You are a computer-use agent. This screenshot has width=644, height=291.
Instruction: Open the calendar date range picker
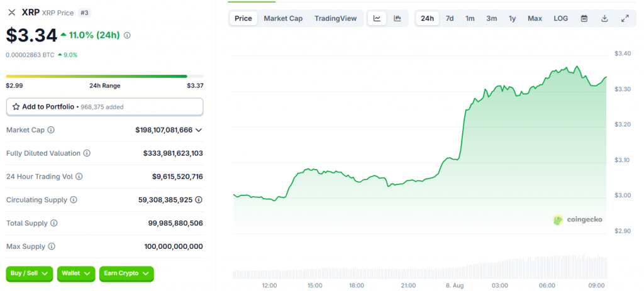point(584,18)
